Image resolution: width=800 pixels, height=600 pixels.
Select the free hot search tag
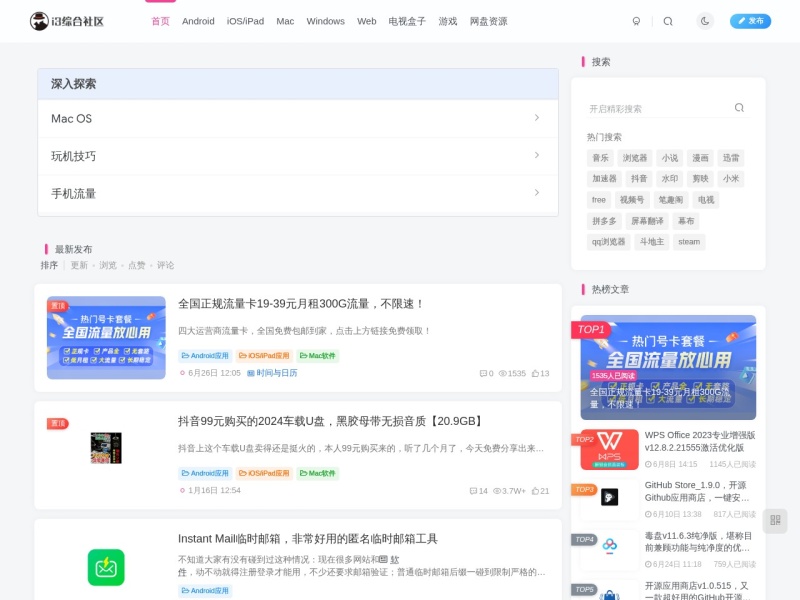pyautogui.click(x=598, y=200)
